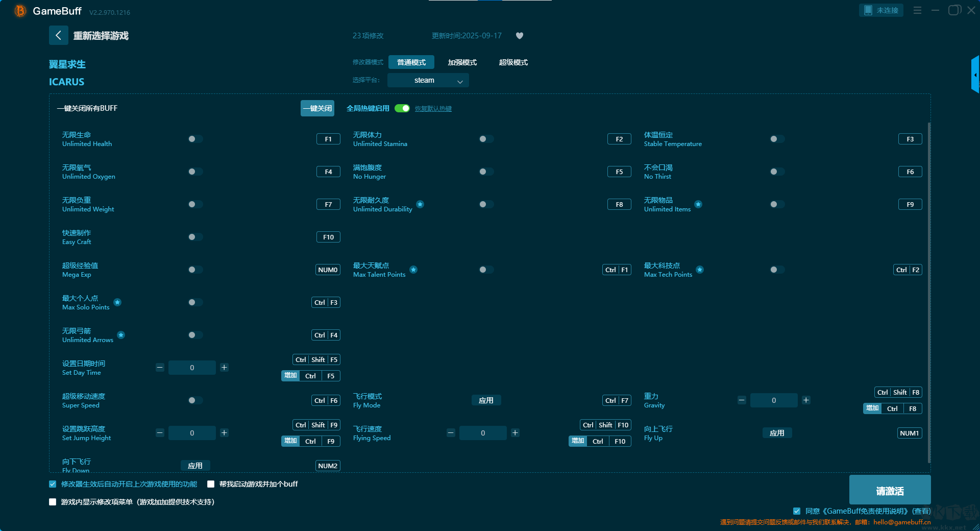Switch to 超级模式 super mode tab
The height and width of the screenshot is (531, 980).
[513, 62]
